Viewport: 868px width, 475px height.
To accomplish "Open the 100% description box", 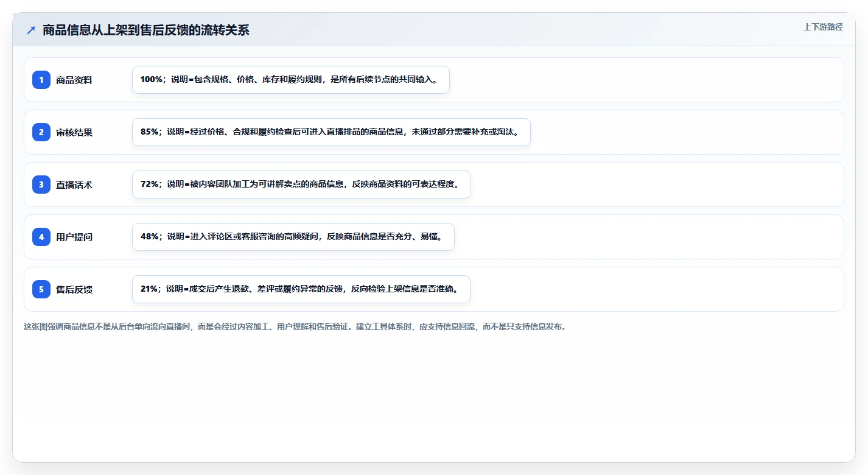I will 291,80.
